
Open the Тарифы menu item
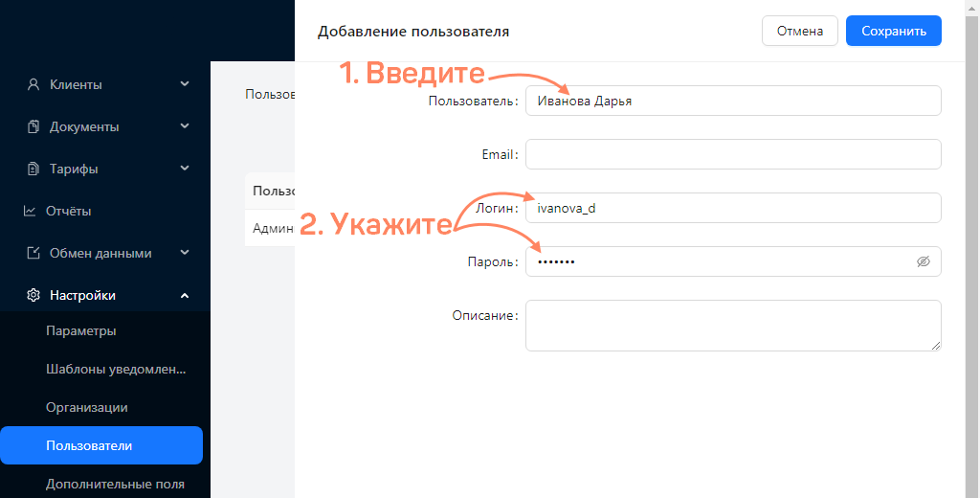click(x=105, y=169)
